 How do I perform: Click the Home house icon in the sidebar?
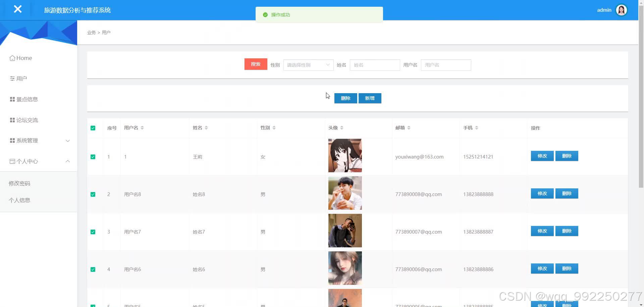point(12,58)
